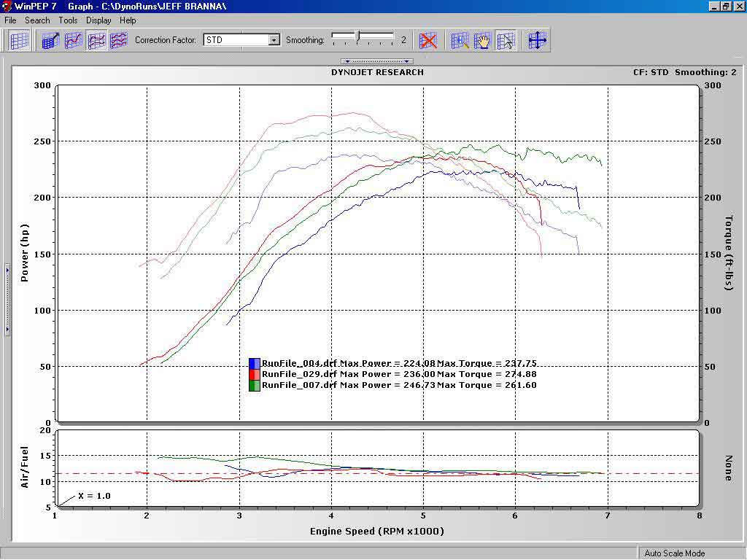Click the 'CF: STD Smoothing: 2' label

(684, 72)
